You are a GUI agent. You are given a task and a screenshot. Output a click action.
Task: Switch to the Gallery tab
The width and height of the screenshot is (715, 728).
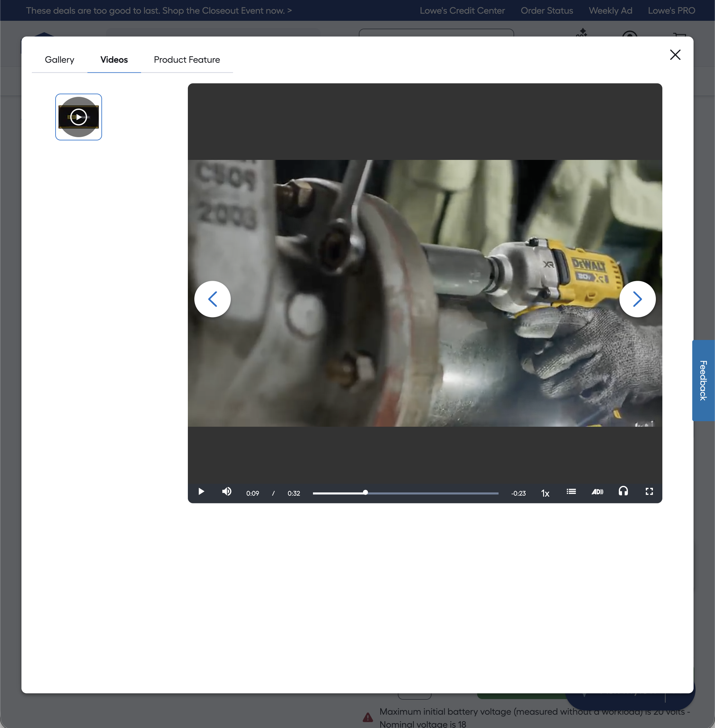(x=59, y=60)
